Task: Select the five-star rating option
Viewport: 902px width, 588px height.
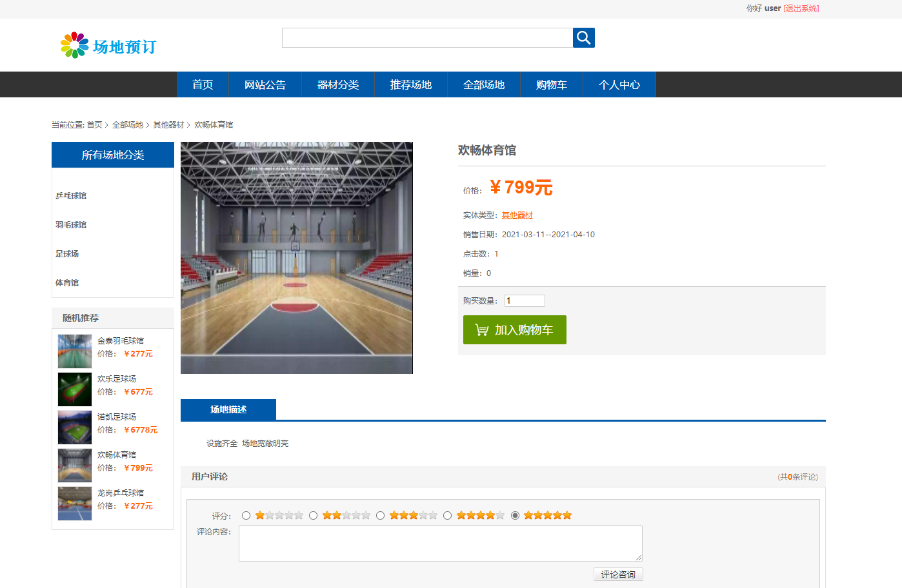Action: pos(514,515)
